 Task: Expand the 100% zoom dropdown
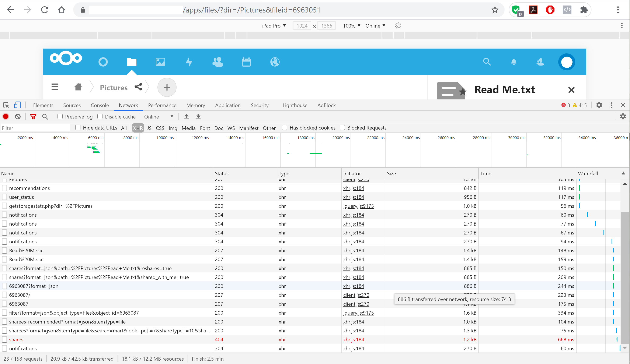click(351, 25)
